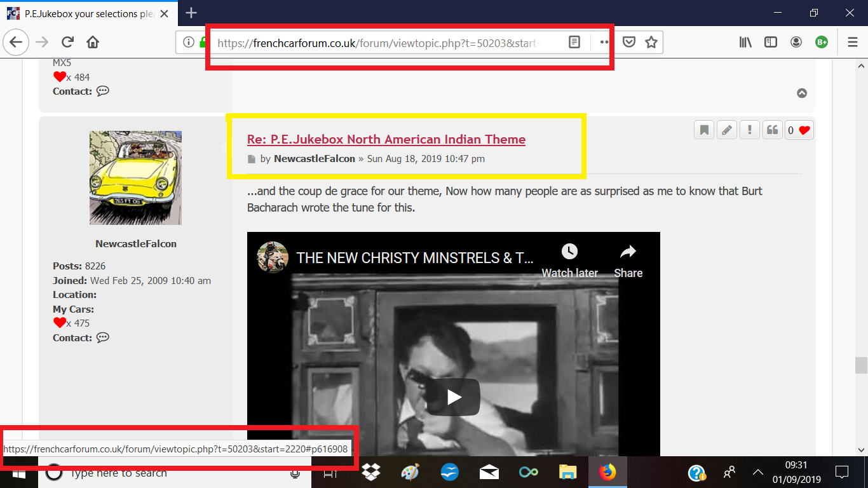Open the page actions menu
The width and height of the screenshot is (868, 488).
coord(604,43)
